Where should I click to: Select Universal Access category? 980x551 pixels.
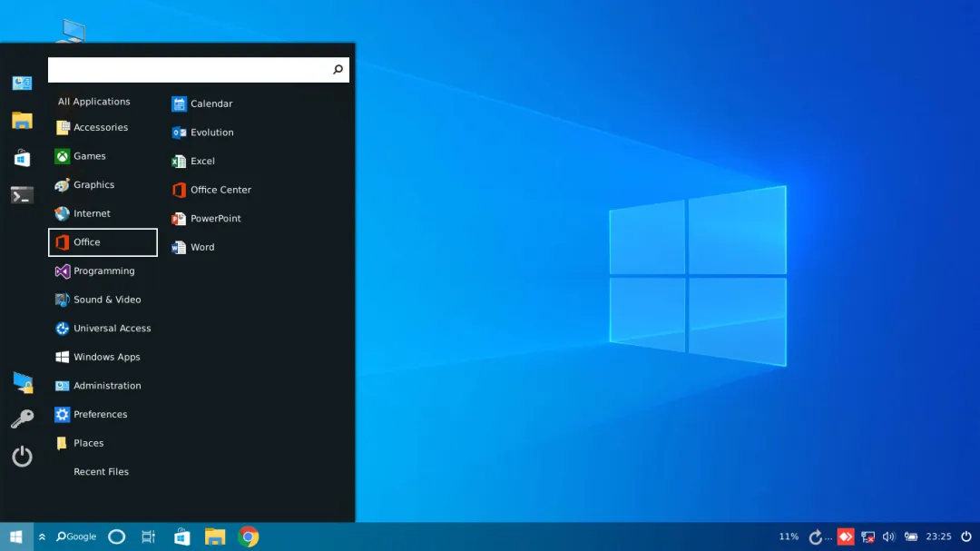pyautogui.click(x=103, y=329)
